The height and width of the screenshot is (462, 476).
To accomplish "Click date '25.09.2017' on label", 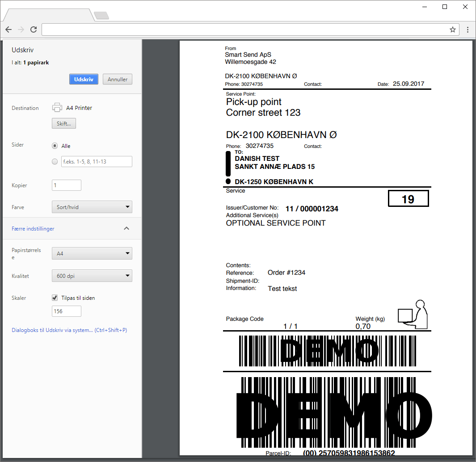I will pyautogui.click(x=409, y=84).
